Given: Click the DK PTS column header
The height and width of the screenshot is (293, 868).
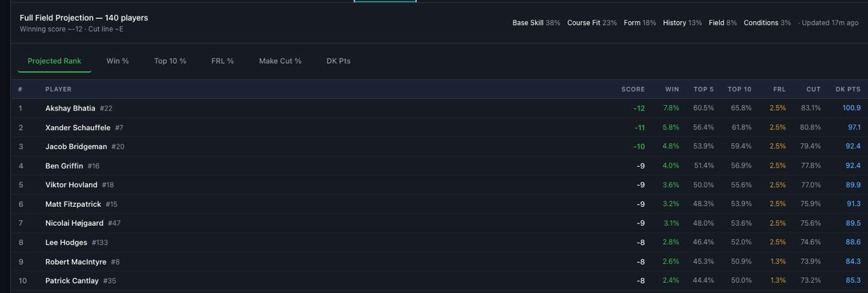Looking at the screenshot, I should click(x=847, y=90).
